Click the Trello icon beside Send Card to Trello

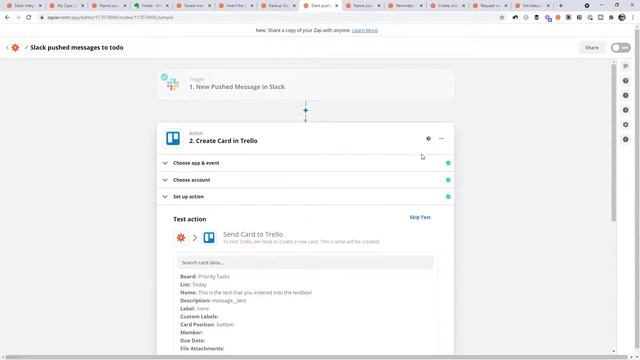click(209, 238)
